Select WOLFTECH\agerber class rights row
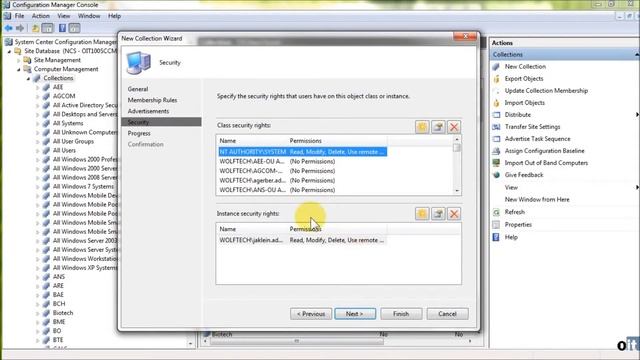The width and height of the screenshot is (640, 360). tap(302, 180)
